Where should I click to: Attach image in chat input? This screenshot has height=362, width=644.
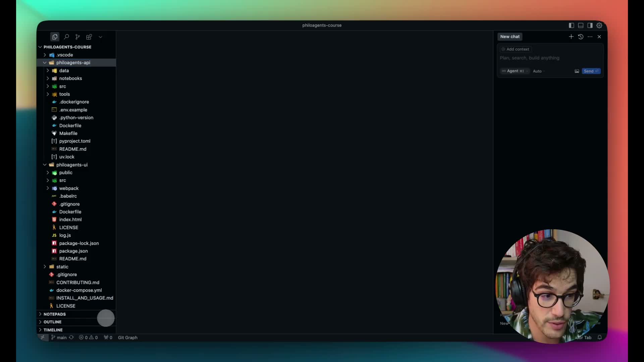click(577, 71)
